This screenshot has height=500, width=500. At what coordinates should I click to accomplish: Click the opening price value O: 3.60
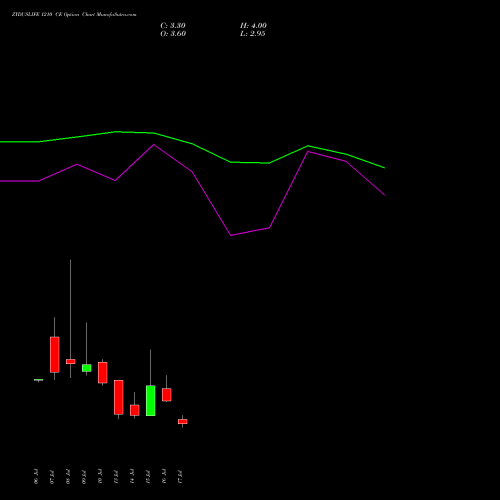pyautogui.click(x=173, y=34)
